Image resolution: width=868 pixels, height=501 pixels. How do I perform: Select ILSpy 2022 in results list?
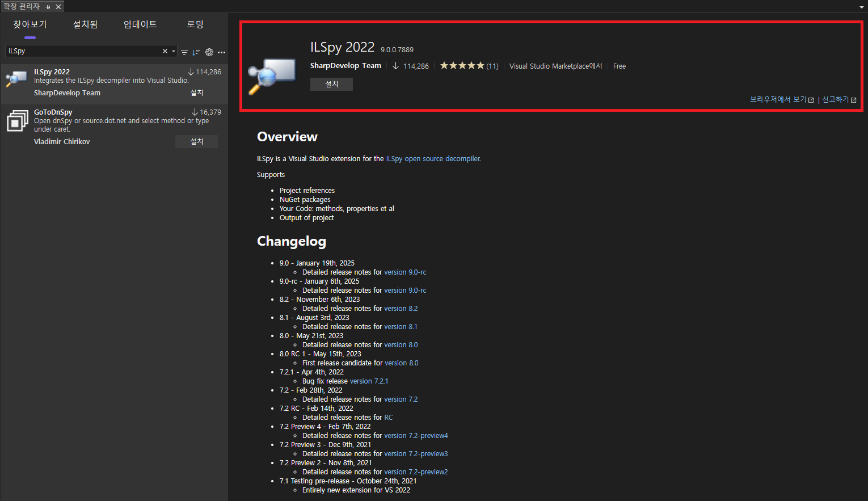tap(114, 83)
